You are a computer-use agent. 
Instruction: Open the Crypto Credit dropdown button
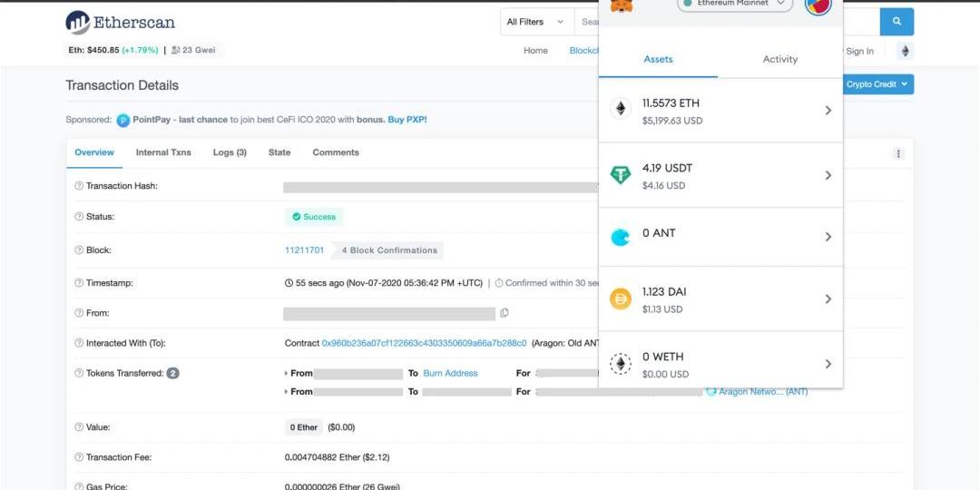point(877,84)
